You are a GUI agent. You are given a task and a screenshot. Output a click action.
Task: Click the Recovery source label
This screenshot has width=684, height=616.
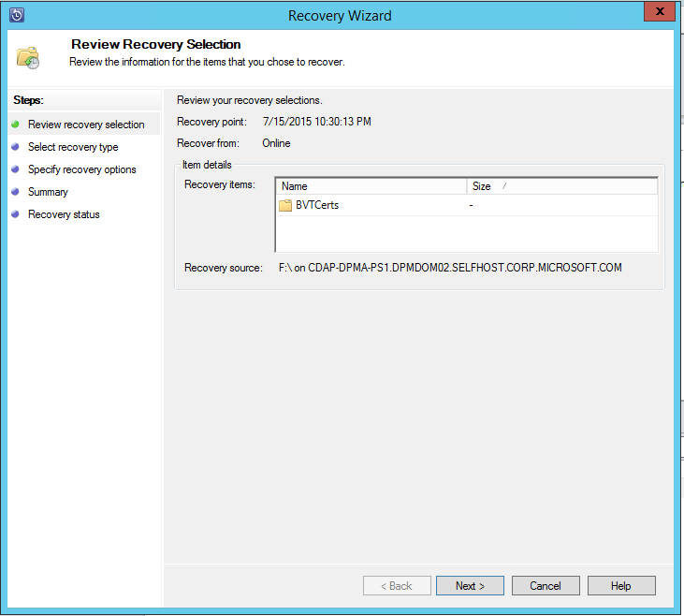click(x=224, y=268)
